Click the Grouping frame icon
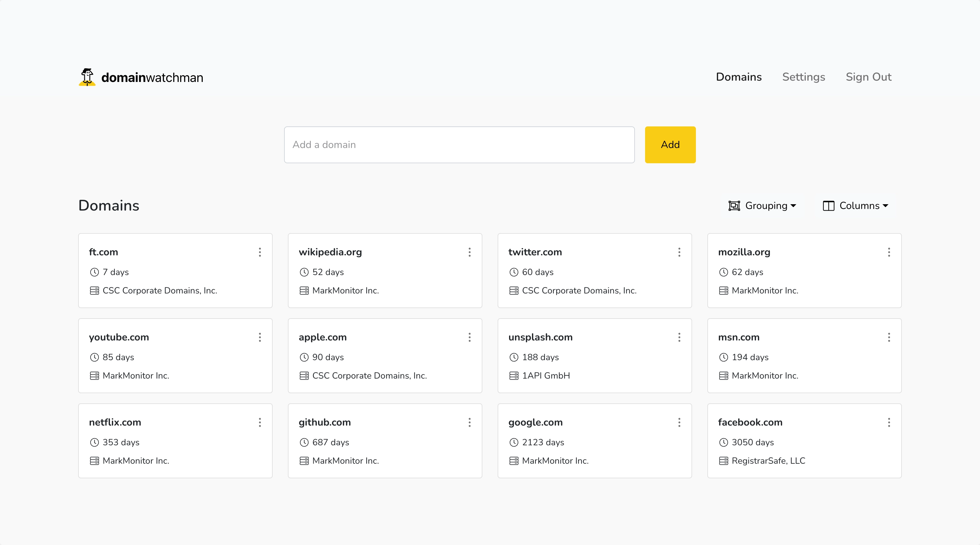 pyautogui.click(x=734, y=205)
